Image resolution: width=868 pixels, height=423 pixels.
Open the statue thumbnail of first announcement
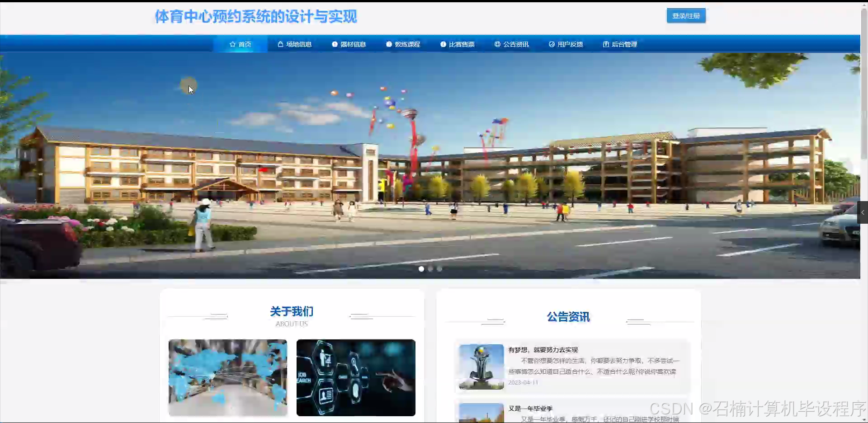481,367
